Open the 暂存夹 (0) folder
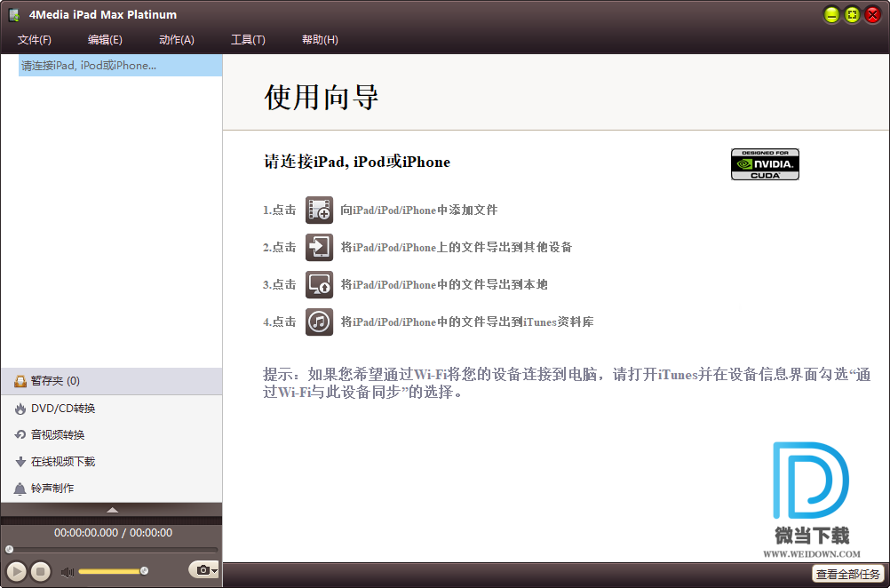Image resolution: width=890 pixels, height=588 pixels. coord(111,381)
